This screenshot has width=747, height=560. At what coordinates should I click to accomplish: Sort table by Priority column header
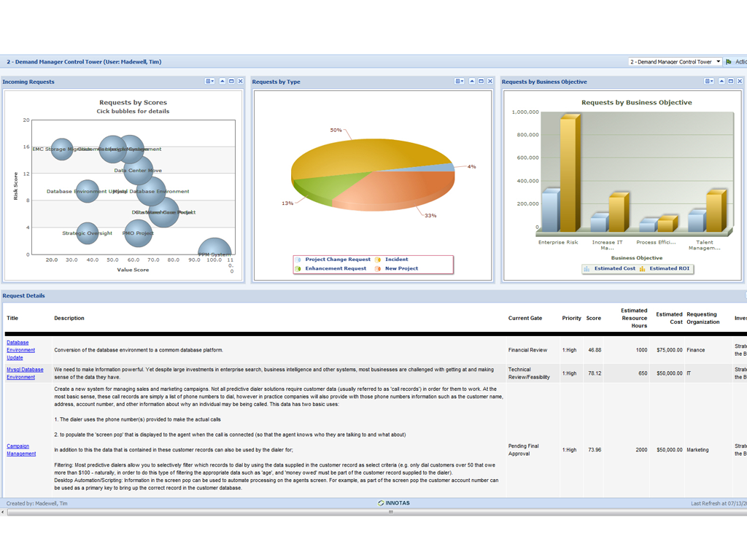(571, 319)
